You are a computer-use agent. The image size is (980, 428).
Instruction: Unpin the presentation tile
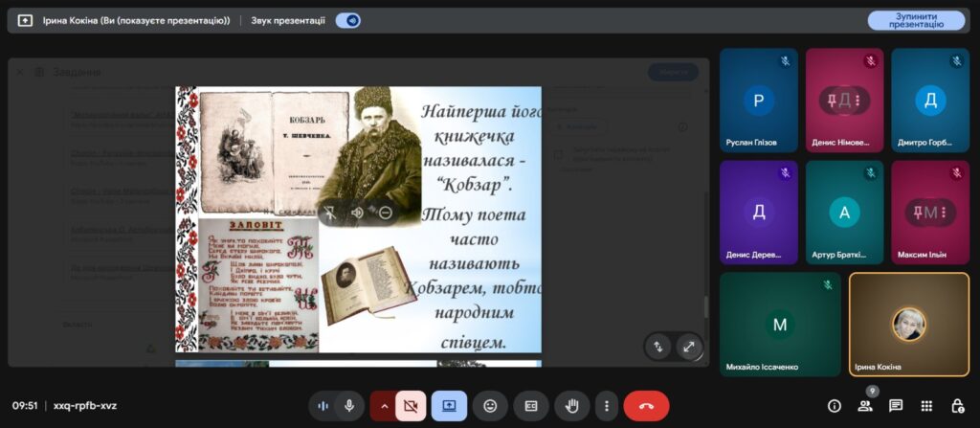(x=331, y=213)
